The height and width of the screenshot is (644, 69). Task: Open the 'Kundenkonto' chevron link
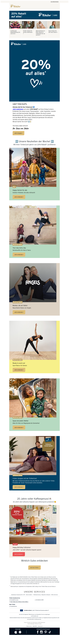(x=13, y=606)
